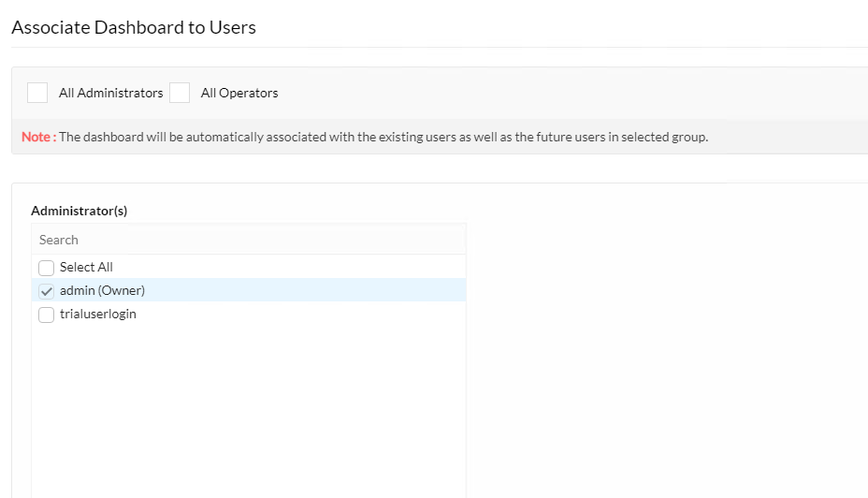Click the word "Dashboard" in the page title
Image resolution: width=868 pixels, height=498 pixels.
[x=139, y=27]
